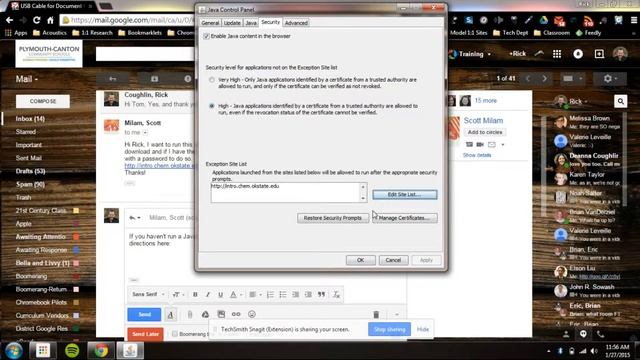Open the text color picker dropdown
The height and width of the screenshot is (360, 640).
pos(236,294)
